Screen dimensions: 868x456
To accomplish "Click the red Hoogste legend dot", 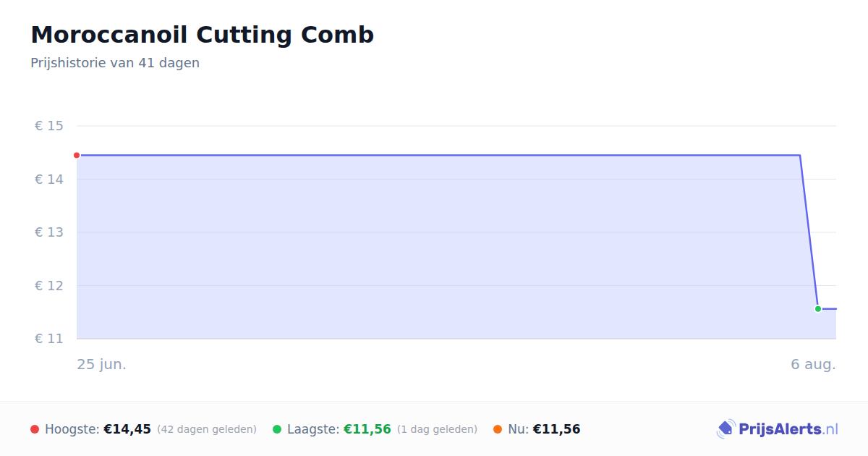I will pyautogui.click(x=35, y=429).
